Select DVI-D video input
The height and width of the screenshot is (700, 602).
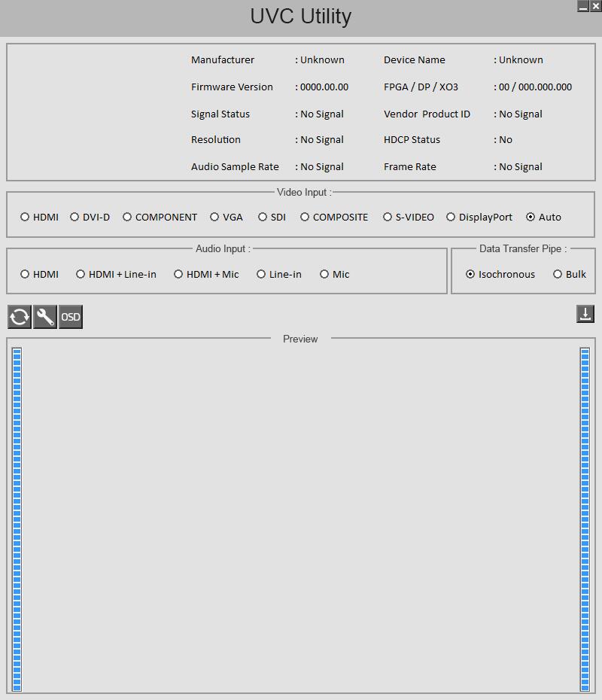(x=90, y=217)
